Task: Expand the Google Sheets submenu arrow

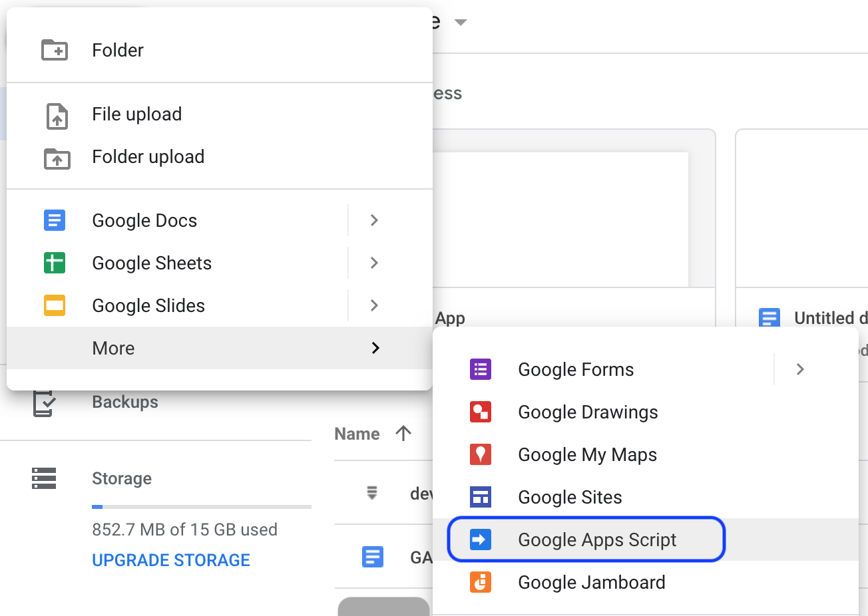Action: click(x=374, y=263)
